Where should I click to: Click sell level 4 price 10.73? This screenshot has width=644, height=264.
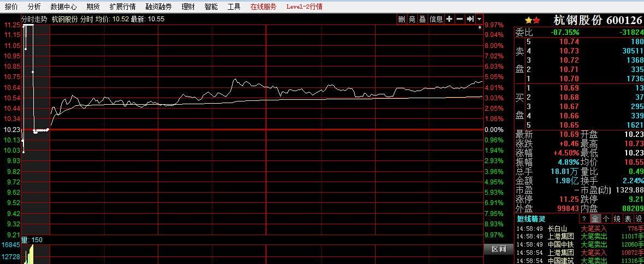click(569, 51)
